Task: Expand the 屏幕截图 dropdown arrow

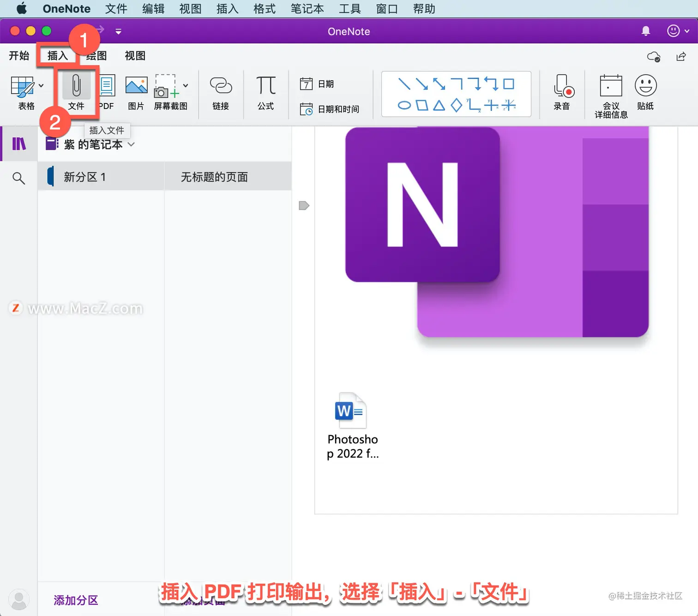Action: [x=186, y=85]
